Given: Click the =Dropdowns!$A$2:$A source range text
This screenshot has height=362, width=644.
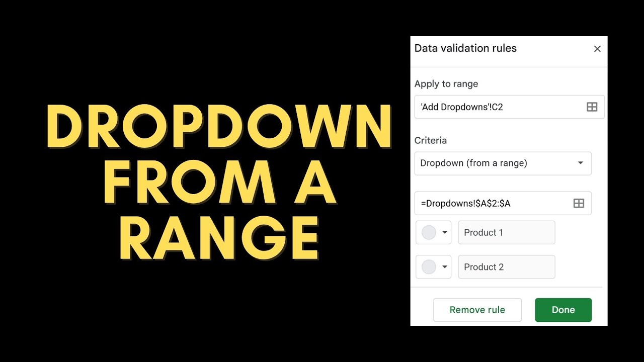Looking at the screenshot, I should click(465, 203).
